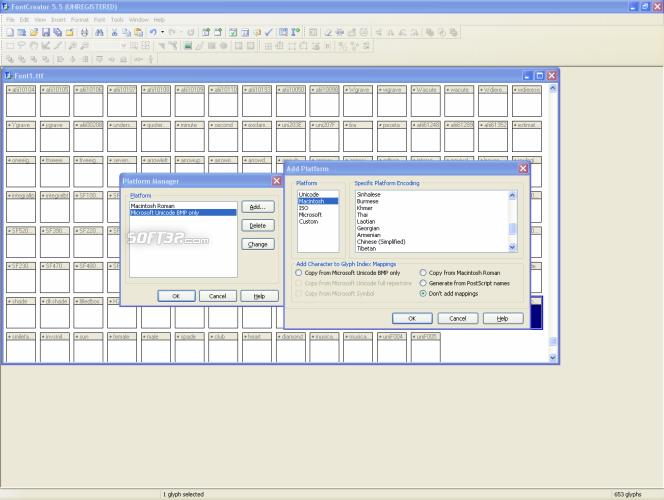Click Font1.ttf window scroll down arrow
Viewport: 664px width, 500px height.
click(552, 358)
